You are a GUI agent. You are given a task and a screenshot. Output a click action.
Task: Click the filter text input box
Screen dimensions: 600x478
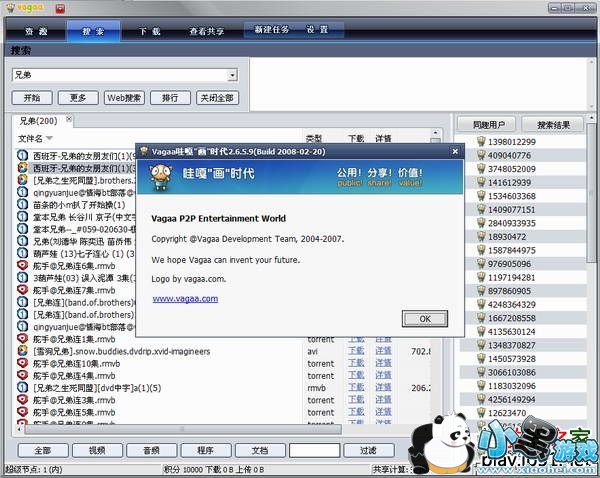point(315,450)
